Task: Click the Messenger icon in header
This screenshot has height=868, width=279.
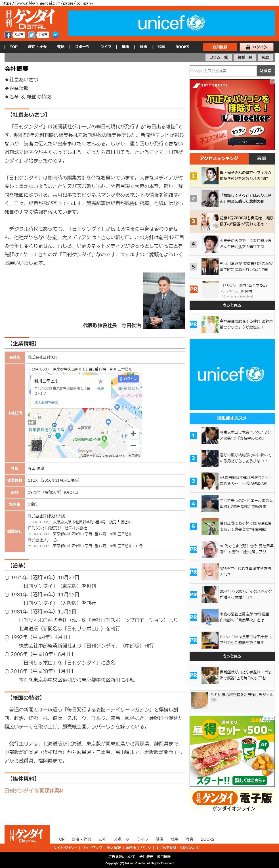Action: click(55, 35)
